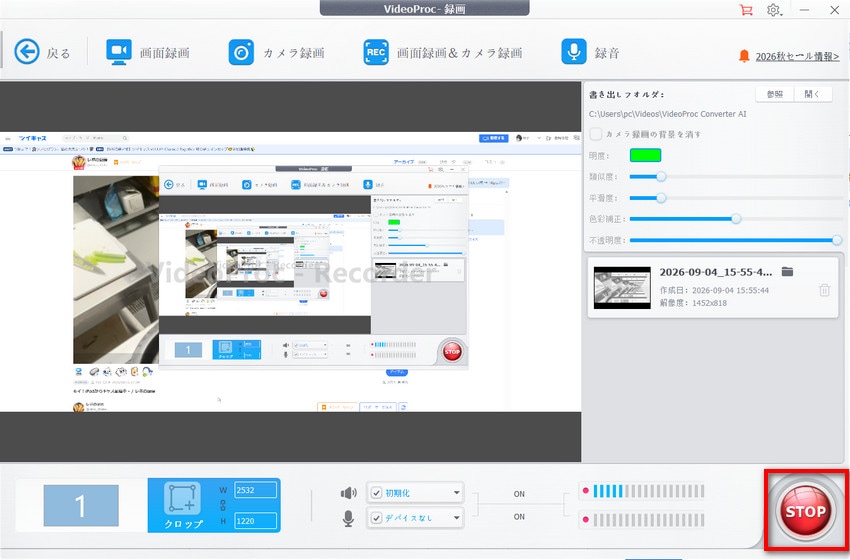Viewport: 850px width, 560px height.
Task: Select screen 1 in the bottom bar
Action: 81,506
